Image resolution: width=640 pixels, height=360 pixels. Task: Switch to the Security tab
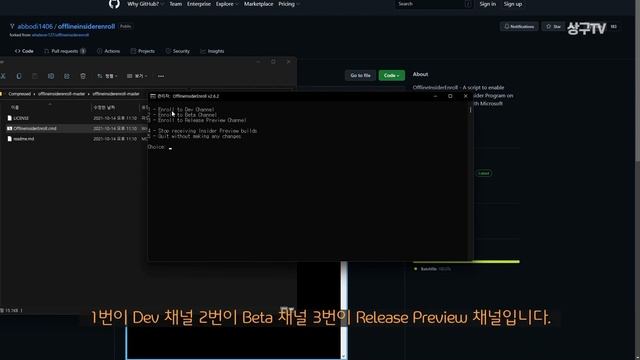click(178, 51)
